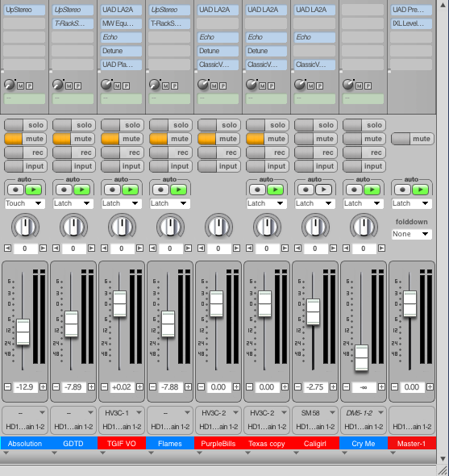Increase Master-1 fader level with plus button

(430, 386)
